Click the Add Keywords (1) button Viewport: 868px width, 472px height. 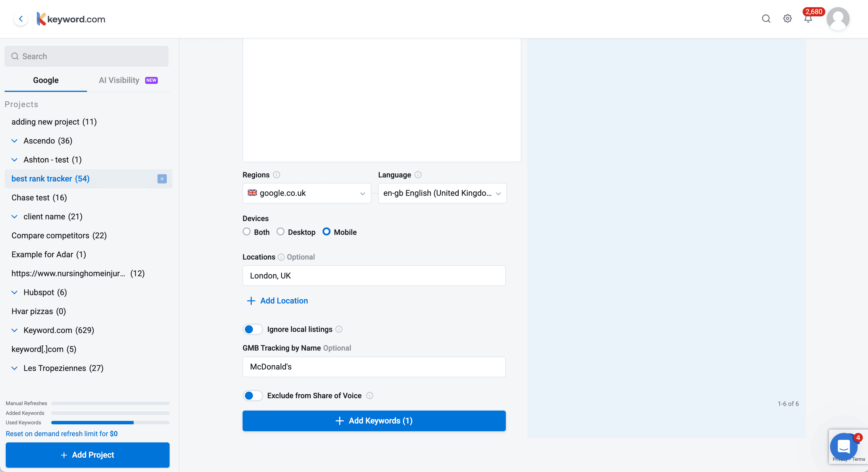point(374,421)
